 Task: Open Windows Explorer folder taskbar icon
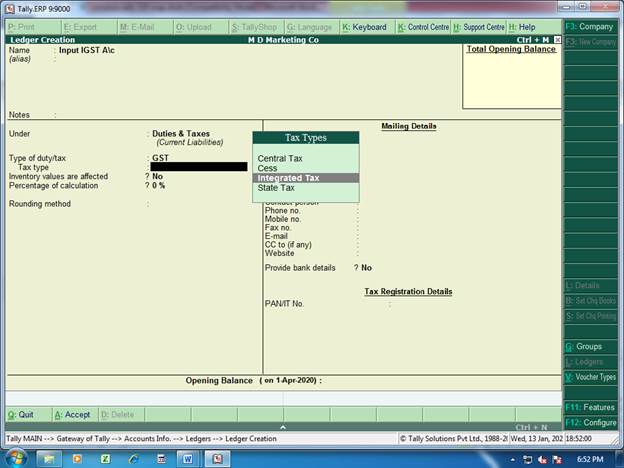click(x=49, y=459)
